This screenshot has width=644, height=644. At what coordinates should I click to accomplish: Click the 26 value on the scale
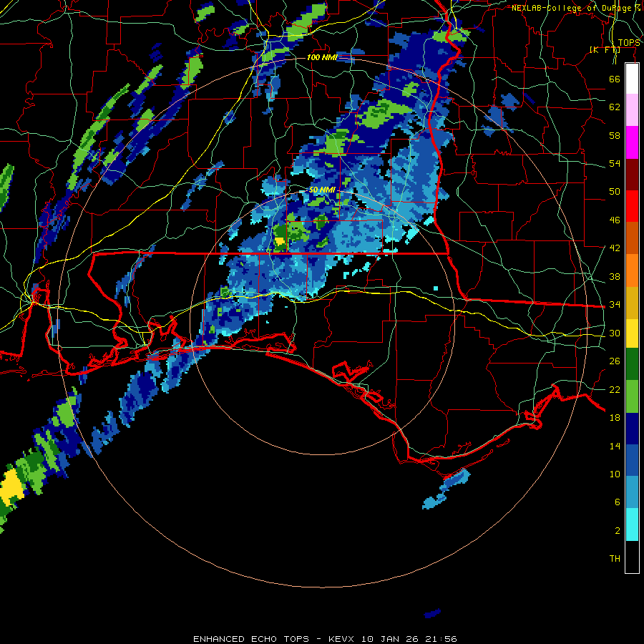pos(615,361)
